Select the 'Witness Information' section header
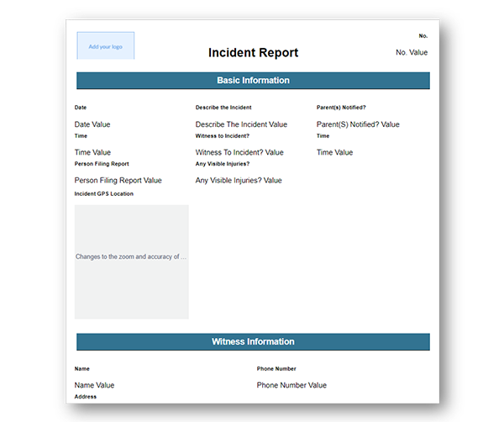The height and width of the screenshot is (422, 504). tap(253, 342)
